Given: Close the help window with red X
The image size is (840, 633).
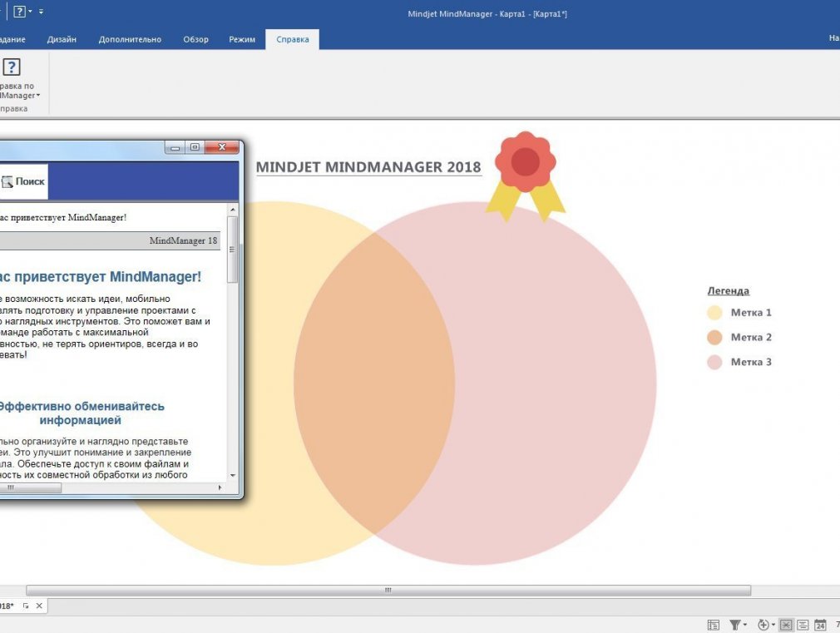Looking at the screenshot, I should (222, 147).
